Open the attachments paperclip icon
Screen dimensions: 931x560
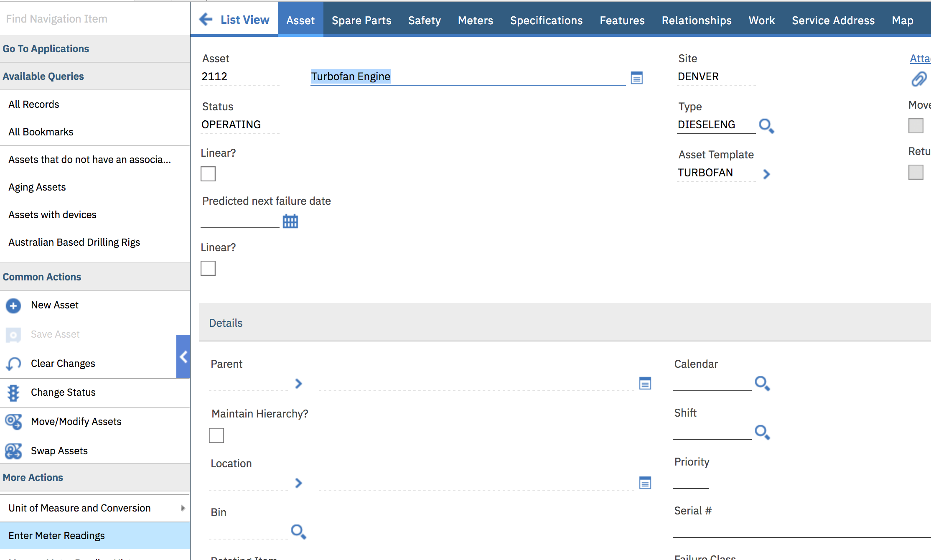(919, 79)
